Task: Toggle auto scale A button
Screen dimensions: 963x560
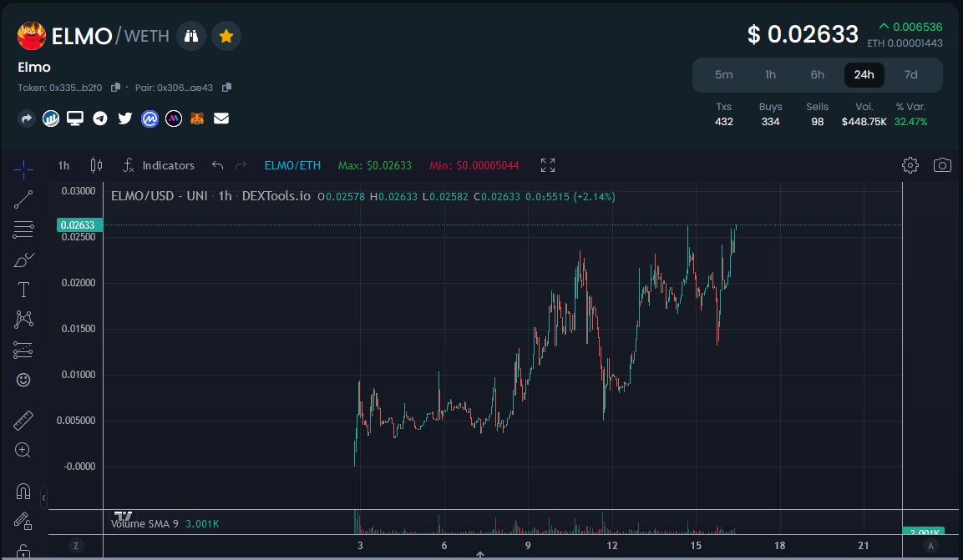Action: (x=930, y=546)
